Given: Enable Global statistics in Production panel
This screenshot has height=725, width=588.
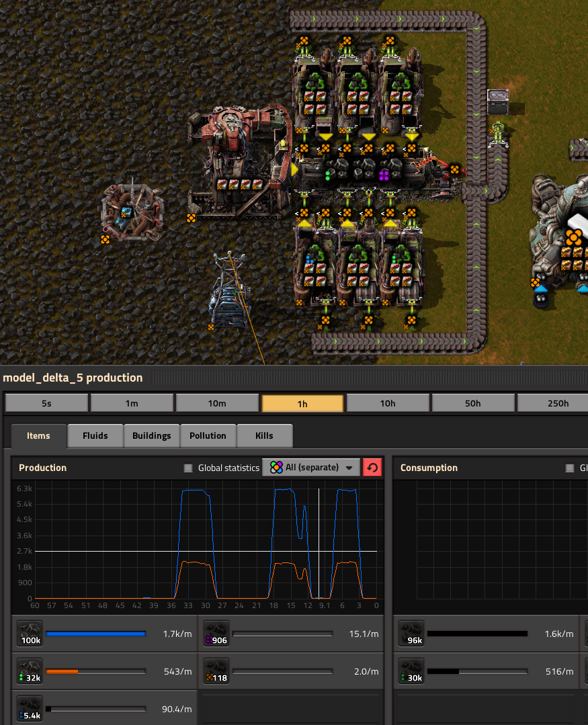Looking at the screenshot, I should tap(188, 468).
